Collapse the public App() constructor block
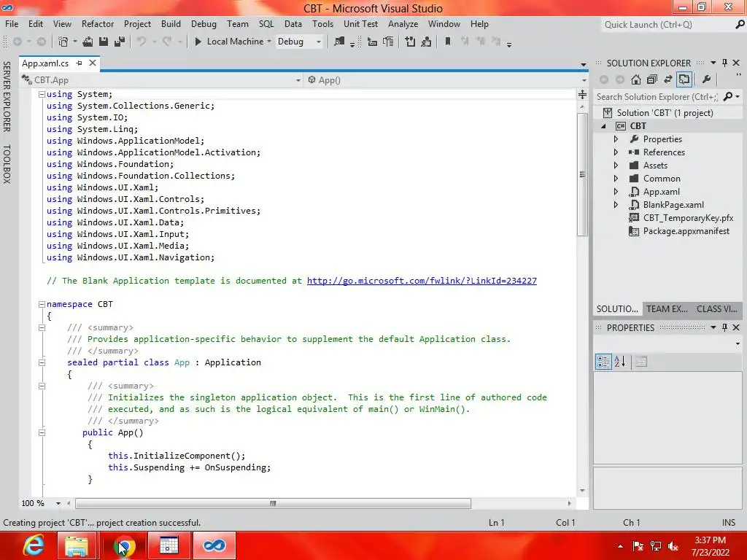The width and height of the screenshot is (747, 560). tap(42, 433)
